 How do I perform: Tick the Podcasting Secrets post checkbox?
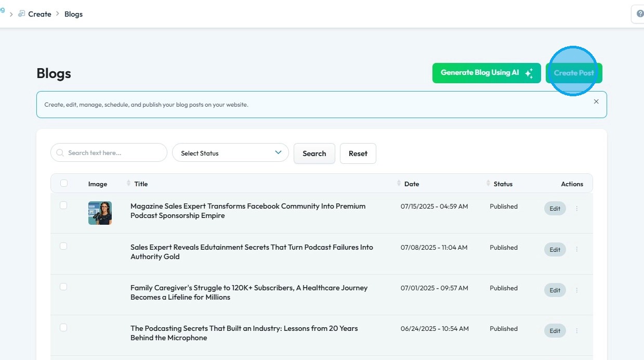point(63,327)
